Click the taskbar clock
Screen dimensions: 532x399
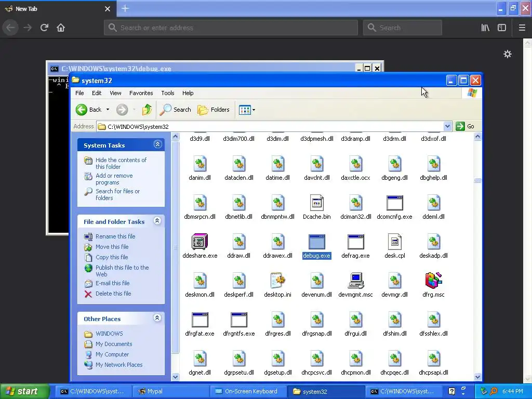pos(513,391)
